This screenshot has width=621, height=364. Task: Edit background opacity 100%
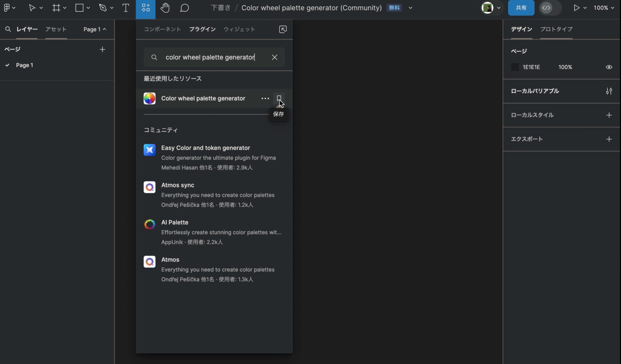pyautogui.click(x=565, y=67)
